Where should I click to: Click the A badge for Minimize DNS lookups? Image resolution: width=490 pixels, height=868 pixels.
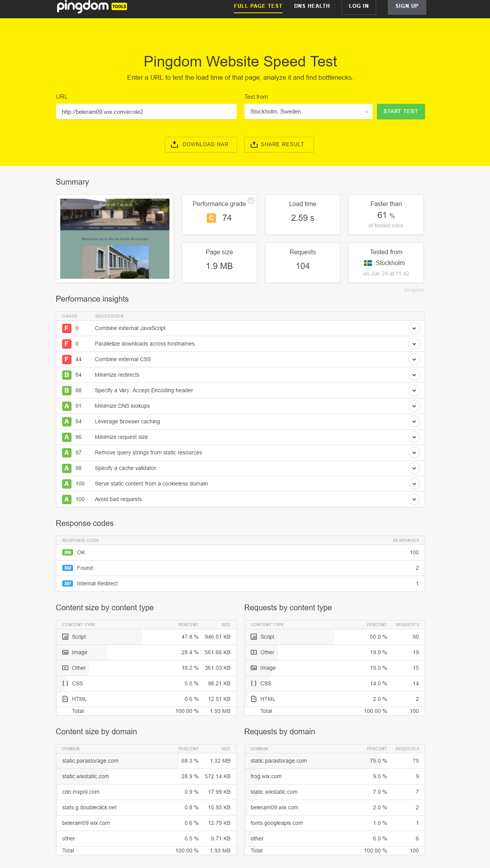(x=67, y=406)
